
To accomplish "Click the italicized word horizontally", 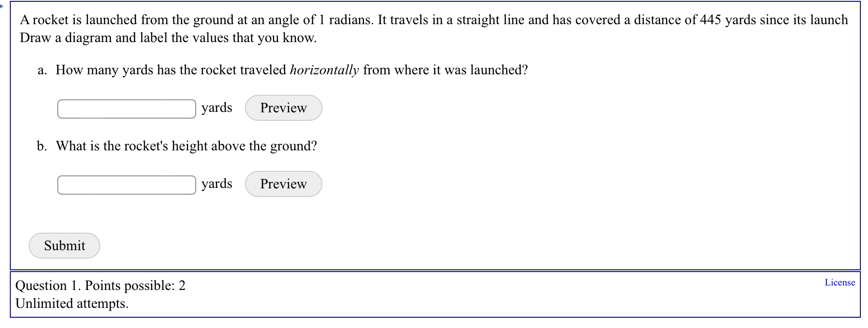I will click(324, 70).
